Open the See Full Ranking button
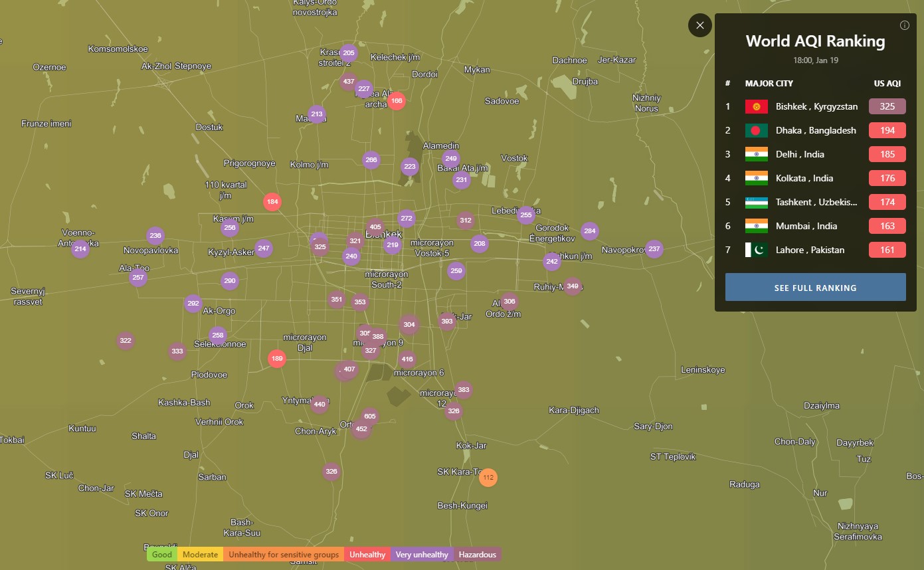Screen dimensions: 924x570 [815, 288]
